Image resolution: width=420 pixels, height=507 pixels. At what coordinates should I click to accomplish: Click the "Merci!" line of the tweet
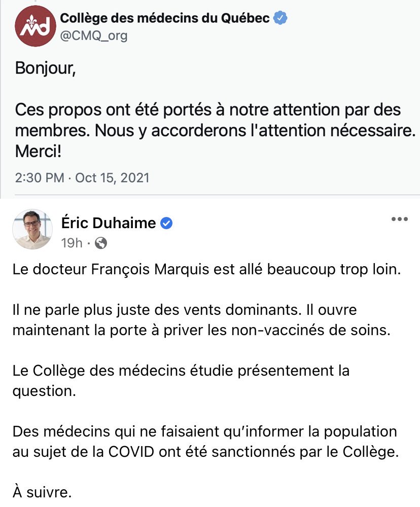point(38,151)
